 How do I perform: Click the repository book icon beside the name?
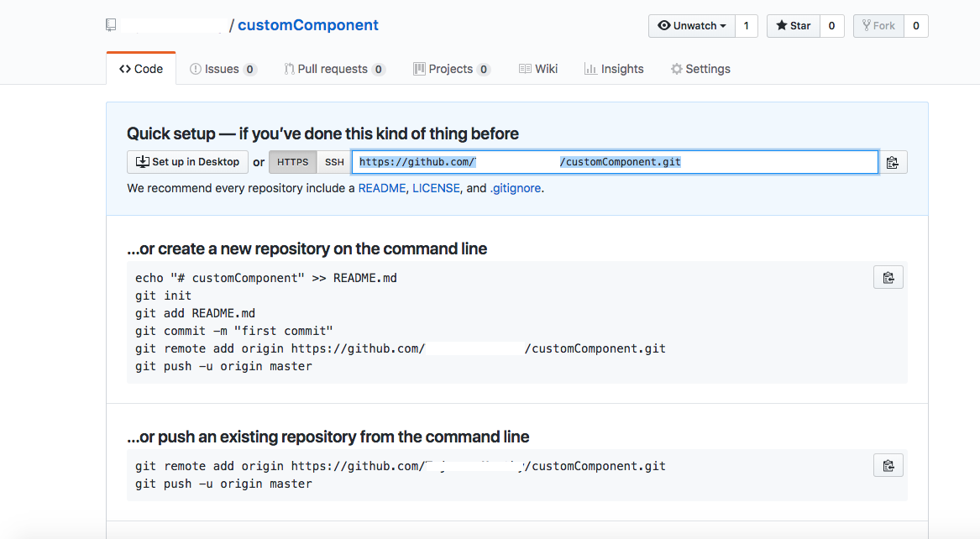pyautogui.click(x=111, y=25)
